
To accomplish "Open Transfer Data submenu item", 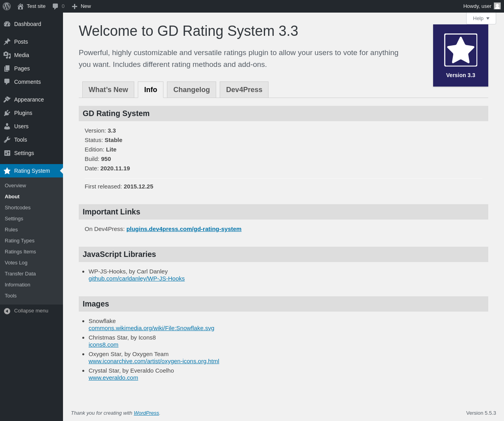I will (x=20, y=274).
